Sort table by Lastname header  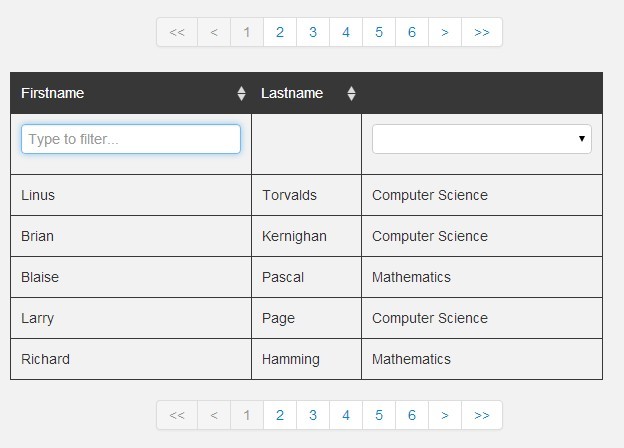pyautogui.click(x=292, y=93)
